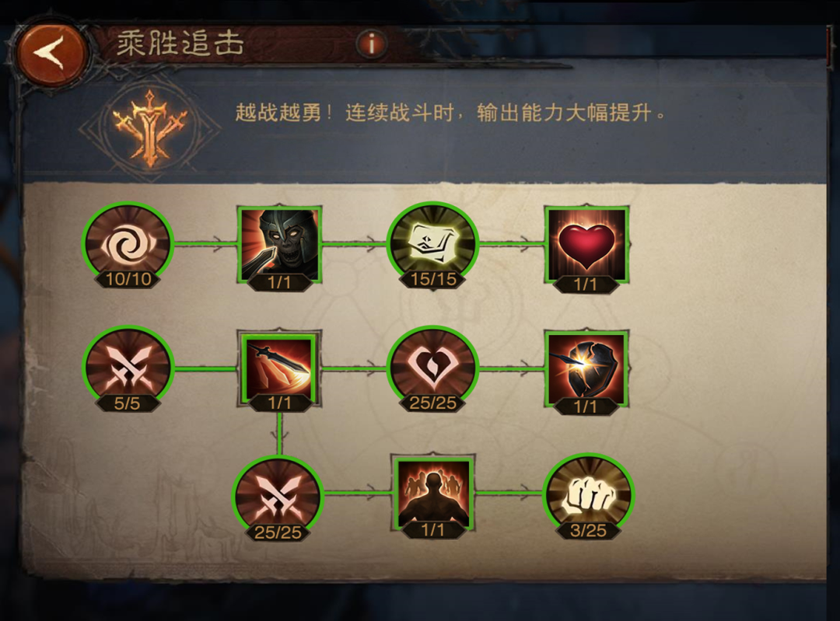
Task: Click the 乘胜追击 title text
Action: coord(180,44)
